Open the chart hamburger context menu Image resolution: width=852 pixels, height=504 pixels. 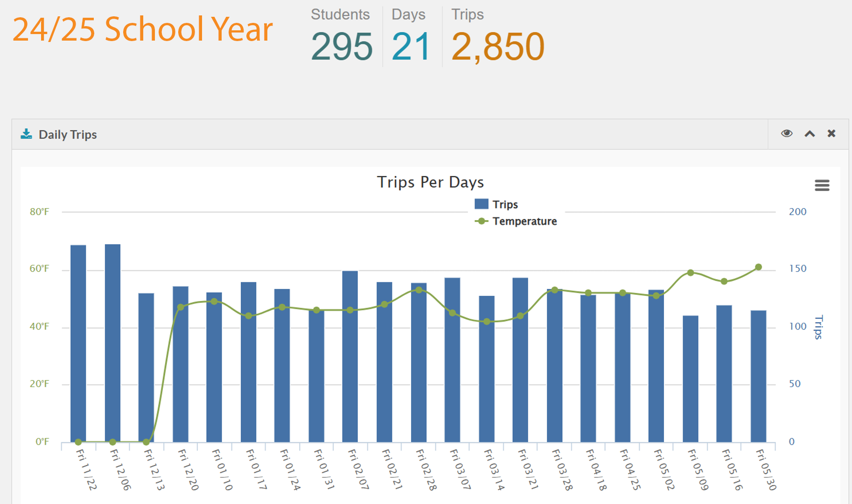pos(822,185)
